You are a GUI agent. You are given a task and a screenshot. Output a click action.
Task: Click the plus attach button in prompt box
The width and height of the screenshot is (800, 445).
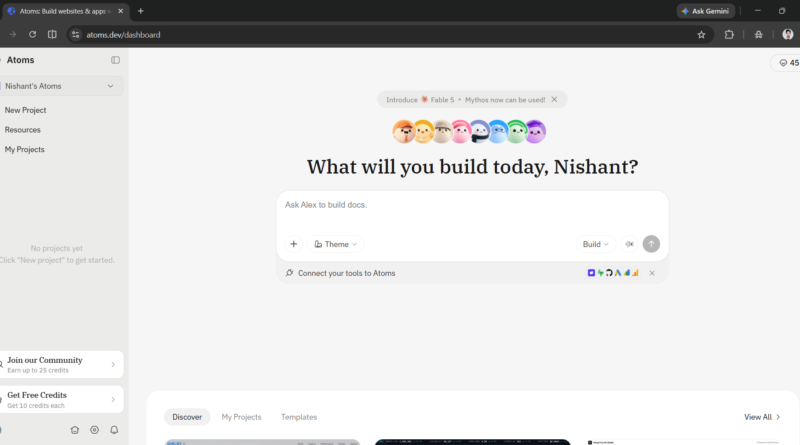(293, 244)
